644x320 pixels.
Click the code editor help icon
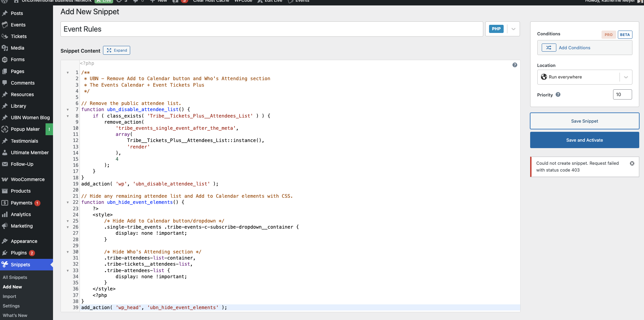(x=515, y=65)
